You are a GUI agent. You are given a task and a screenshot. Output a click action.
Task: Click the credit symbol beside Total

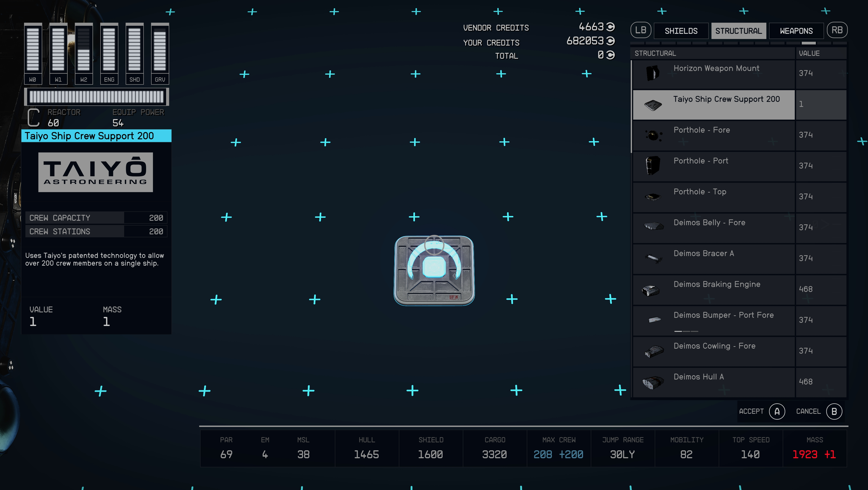coord(611,55)
